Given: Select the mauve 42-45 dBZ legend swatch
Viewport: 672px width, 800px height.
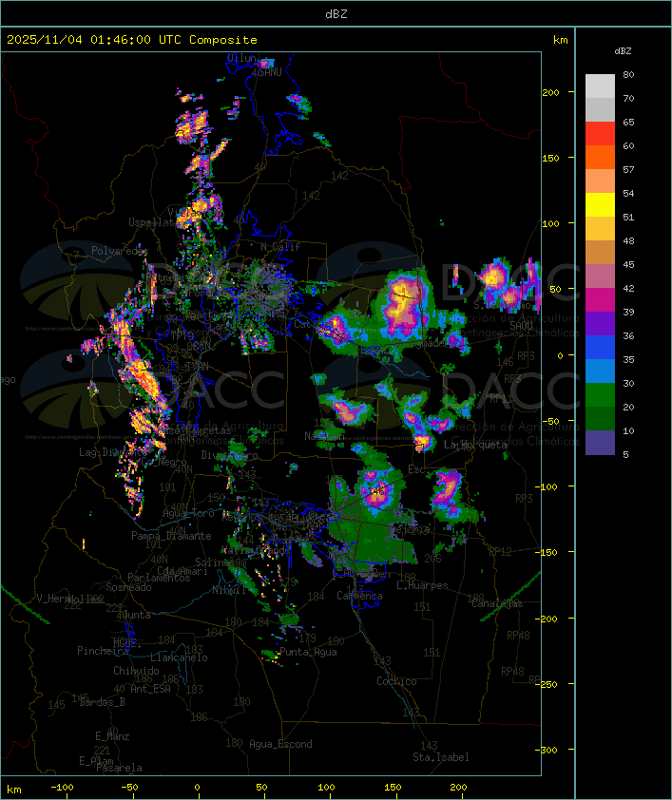Looking at the screenshot, I should [x=600, y=276].
